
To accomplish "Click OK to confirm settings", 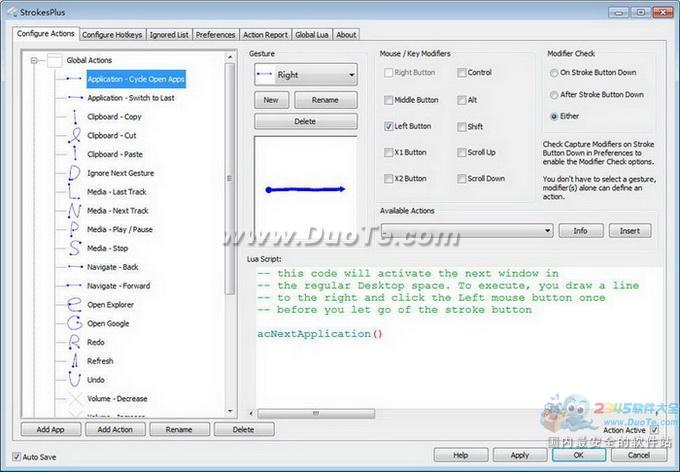I will (x=579, y=455).
